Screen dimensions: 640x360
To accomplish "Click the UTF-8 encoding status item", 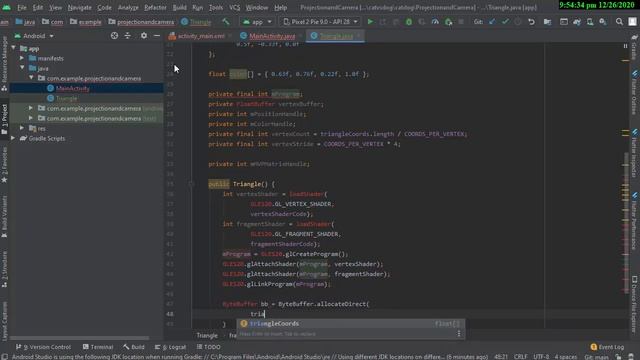I will (x=541, y=357).
